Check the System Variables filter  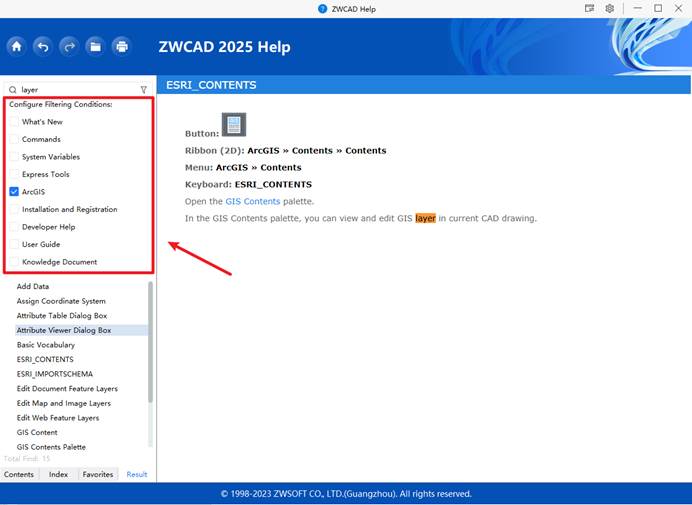pyautogui.click(x=14, y=157)
